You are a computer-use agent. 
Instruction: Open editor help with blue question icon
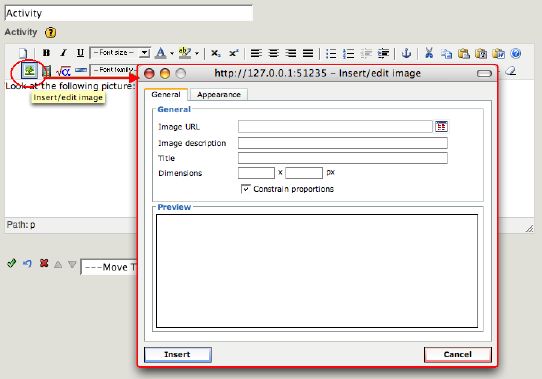(x=515, y=53)
